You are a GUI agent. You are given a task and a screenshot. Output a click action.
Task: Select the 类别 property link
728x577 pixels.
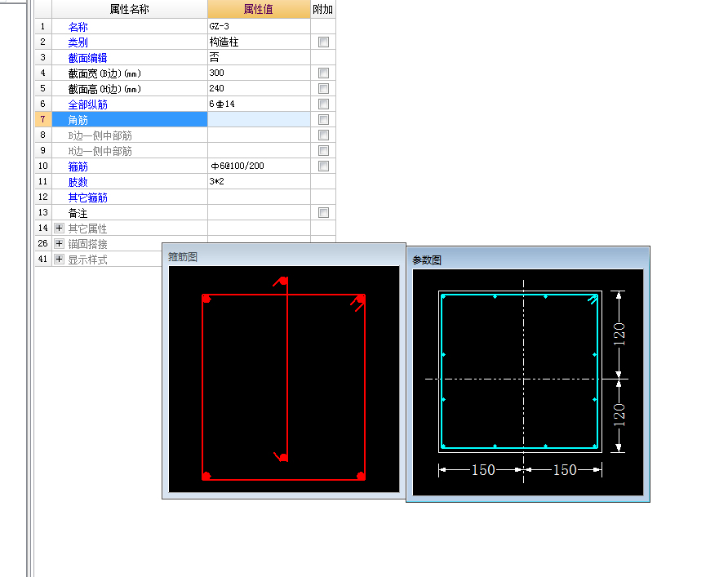[78, 42]
